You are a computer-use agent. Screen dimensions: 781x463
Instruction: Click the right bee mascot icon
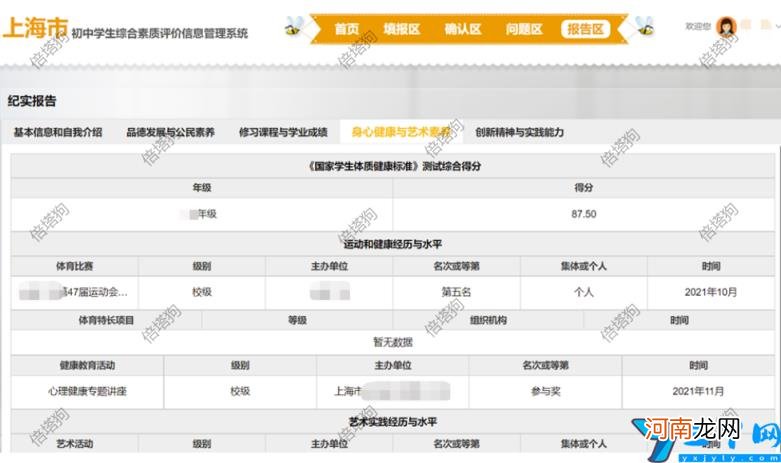[x=645, y=26]
